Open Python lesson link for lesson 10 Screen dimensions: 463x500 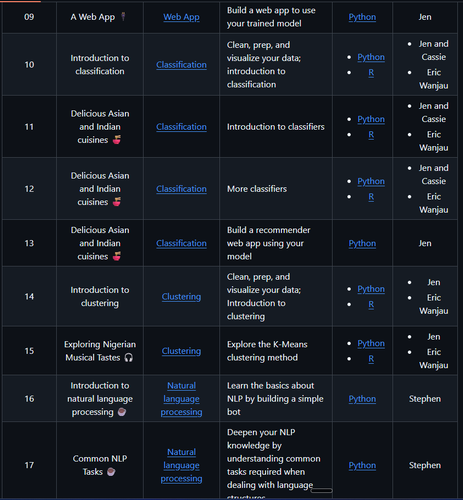[371, 57]
